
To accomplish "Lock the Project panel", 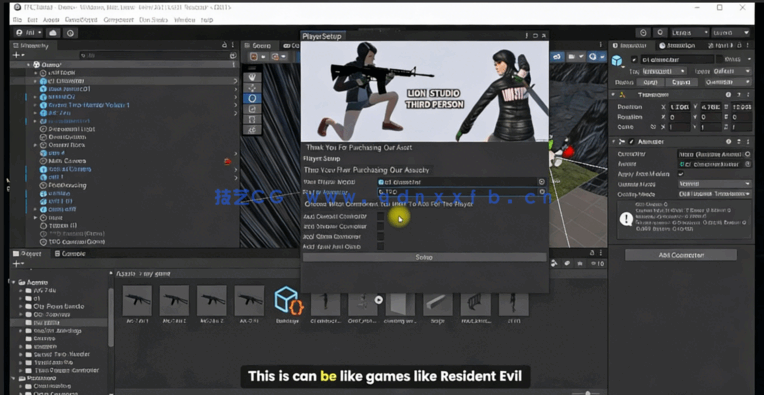I will coord(592,253).
